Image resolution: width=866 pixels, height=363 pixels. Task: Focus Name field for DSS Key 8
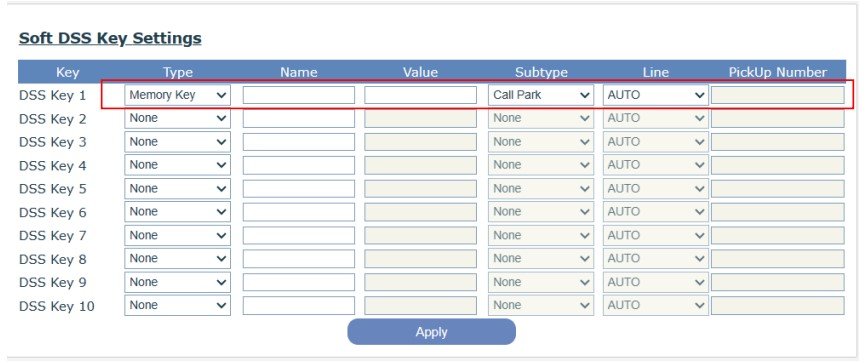click(x=299, y=259)
